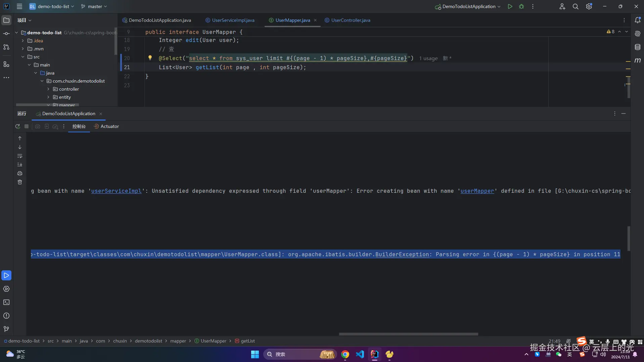Open the Run tool window button
Viewport: 644px width, 362px height.
click(x=6, y=275)
